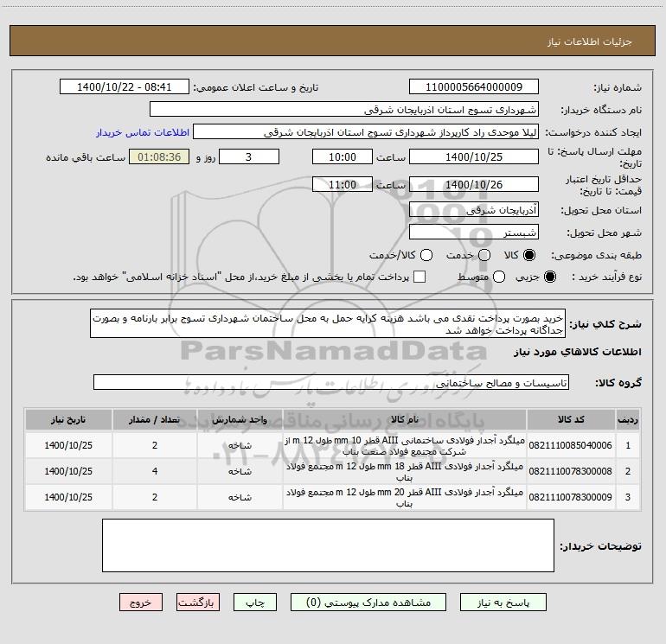Click the remaining time countdown 01:08:36

click(159, 156)
